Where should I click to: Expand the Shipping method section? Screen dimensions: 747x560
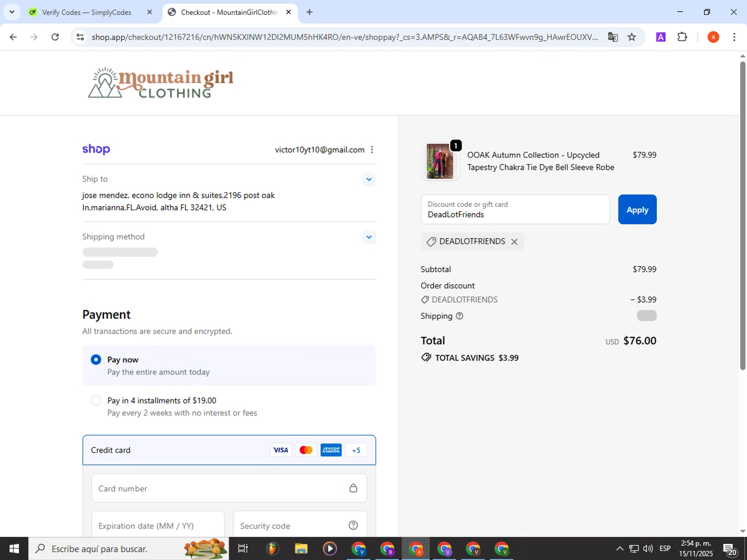(369, 237)
